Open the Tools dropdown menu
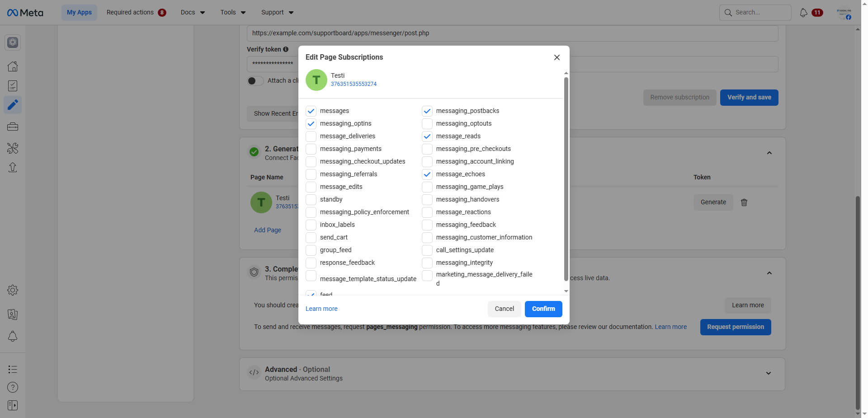868x418 pixels. tap(233, 13)
